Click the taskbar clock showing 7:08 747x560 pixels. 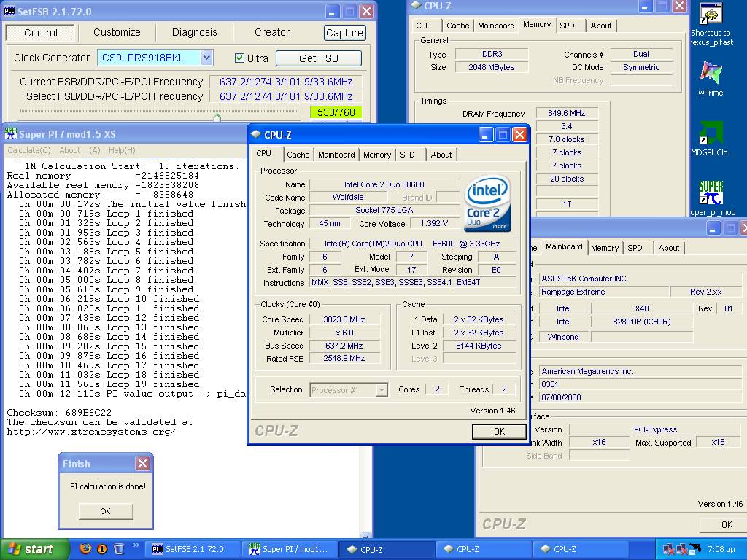721,550
